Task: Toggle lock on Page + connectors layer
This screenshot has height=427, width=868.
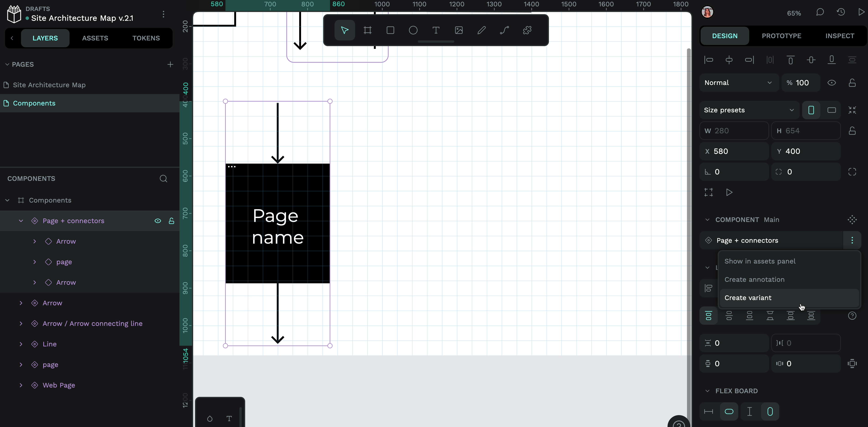Action: click(x=172, y=221)
